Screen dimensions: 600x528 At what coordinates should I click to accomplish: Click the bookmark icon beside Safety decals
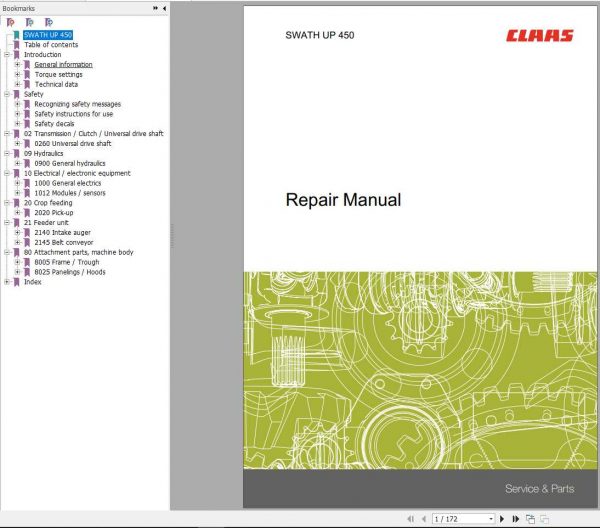tap(27, 124)
